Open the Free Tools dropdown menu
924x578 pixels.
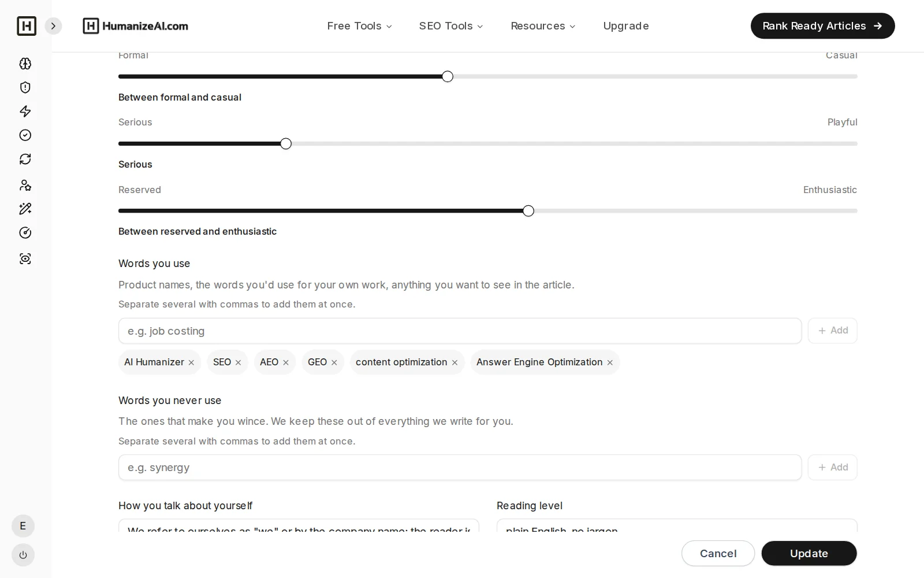coord(359,26)
